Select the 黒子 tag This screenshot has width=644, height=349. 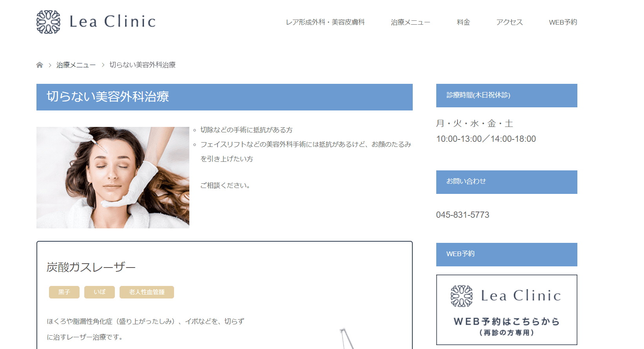[64, 292]
